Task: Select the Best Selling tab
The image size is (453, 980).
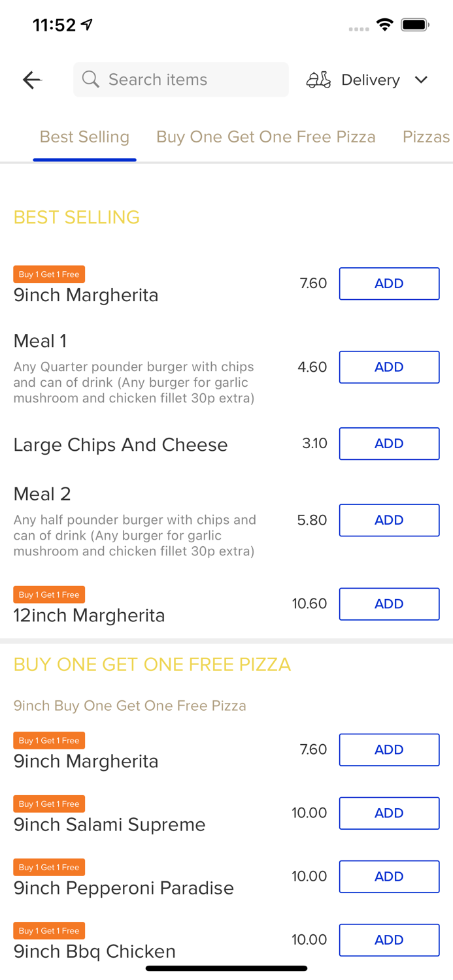Action: (84, 137)
